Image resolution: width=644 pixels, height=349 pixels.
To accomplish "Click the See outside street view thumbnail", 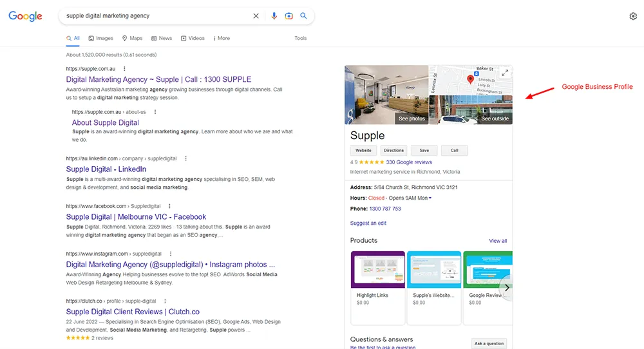I will pos(471,109).
